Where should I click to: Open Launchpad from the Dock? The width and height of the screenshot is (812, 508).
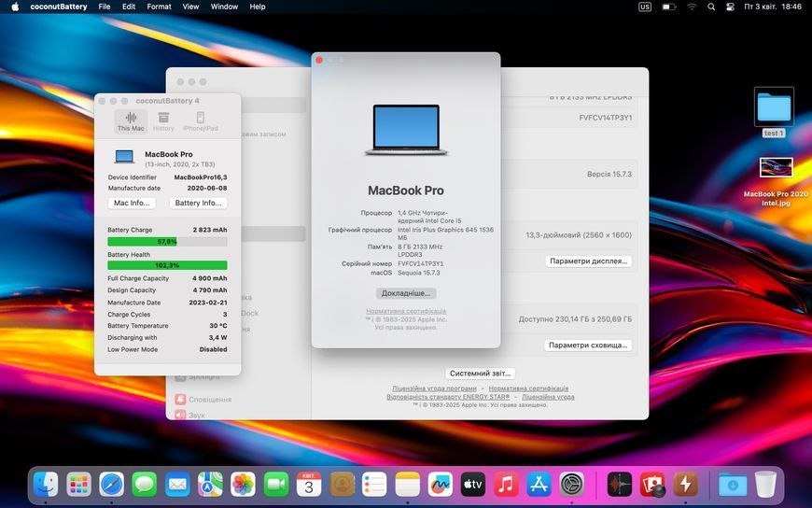[78, 485]
